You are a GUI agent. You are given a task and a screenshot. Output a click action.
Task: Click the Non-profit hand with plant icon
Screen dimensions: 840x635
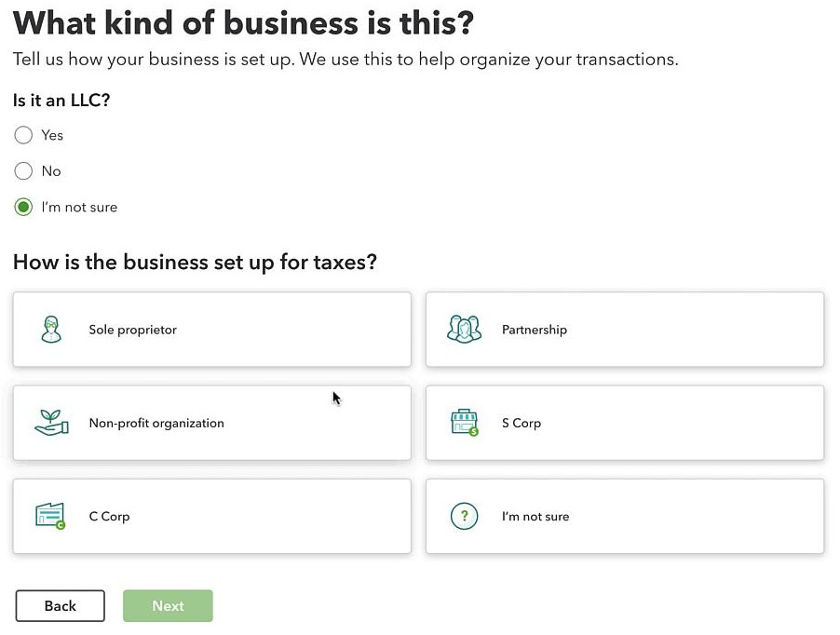(51, 423)
